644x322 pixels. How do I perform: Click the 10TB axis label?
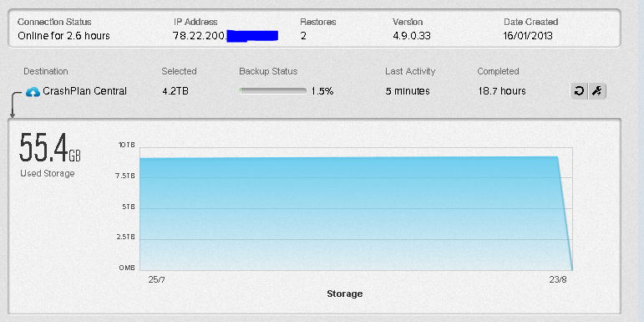[x=126, y=146]
